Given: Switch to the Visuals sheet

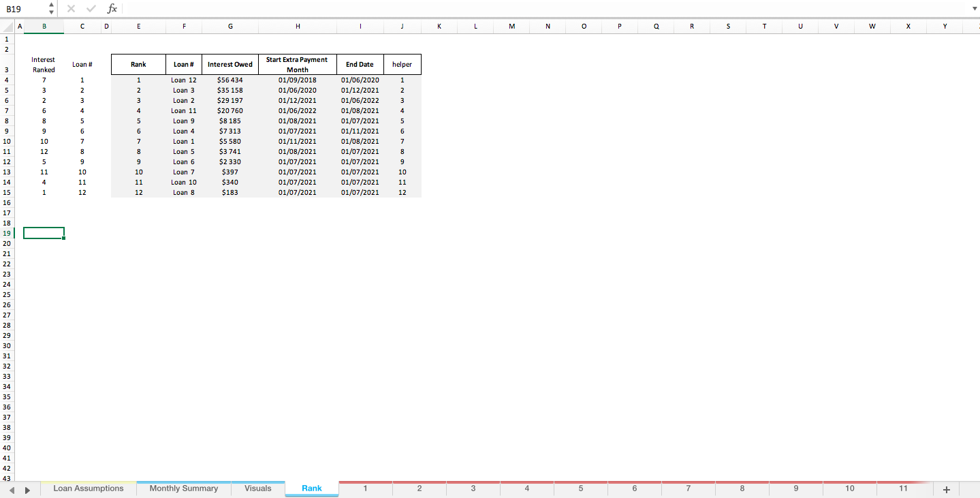Looking at the screenshot, I should coord(257,488).
